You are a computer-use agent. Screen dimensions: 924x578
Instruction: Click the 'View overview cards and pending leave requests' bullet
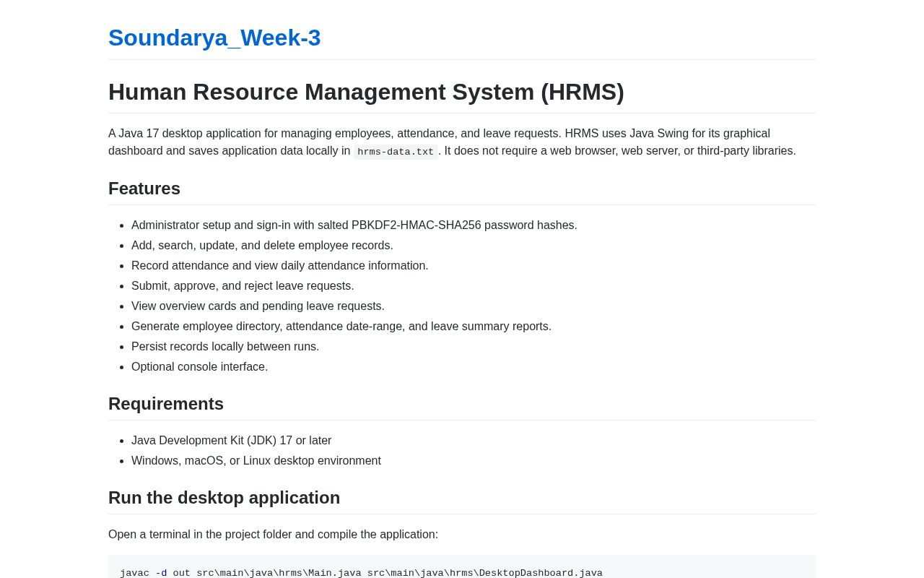[x=258, y=306]
